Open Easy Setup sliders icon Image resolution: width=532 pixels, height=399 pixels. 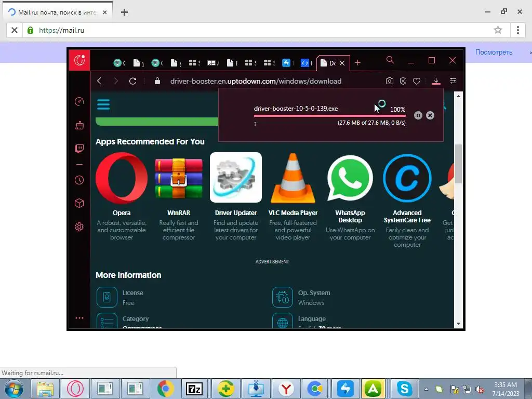pos(453,81)
